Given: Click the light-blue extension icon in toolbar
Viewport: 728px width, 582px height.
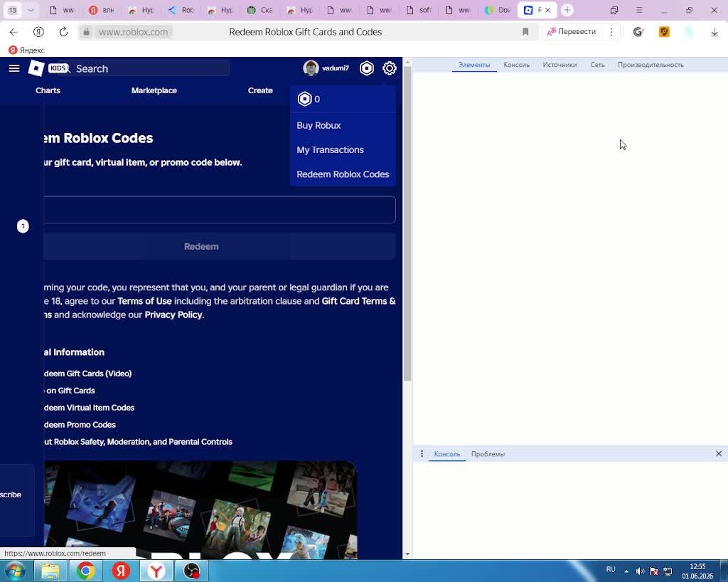Looking at the screenshot, I should (x=690, y=32).
